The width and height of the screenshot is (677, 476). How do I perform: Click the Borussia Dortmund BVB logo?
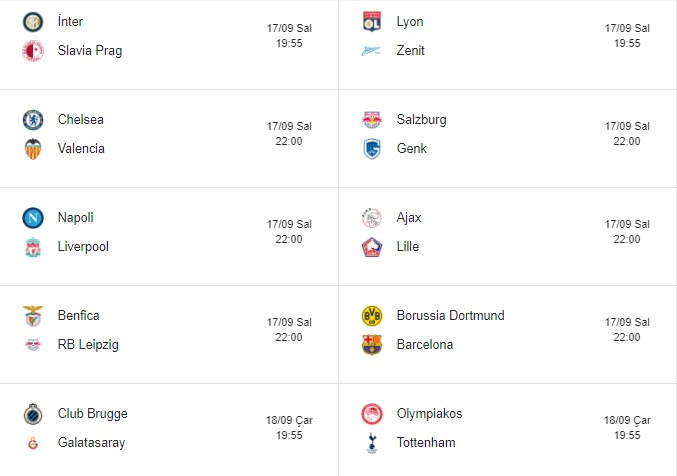[372, 316]
